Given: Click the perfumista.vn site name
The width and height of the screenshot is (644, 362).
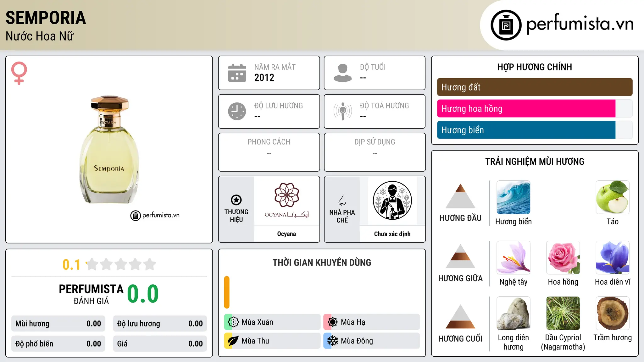Looking at the screenshot, I should point(580,24).
